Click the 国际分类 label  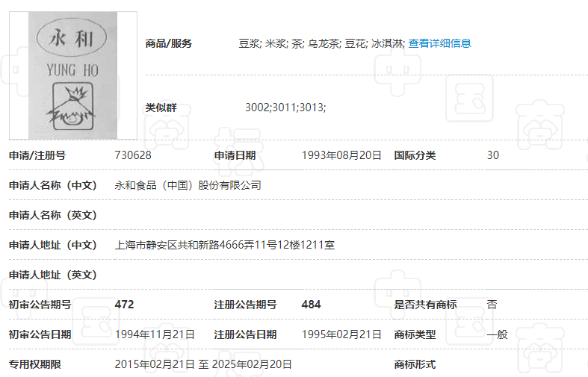coord(415,155)
